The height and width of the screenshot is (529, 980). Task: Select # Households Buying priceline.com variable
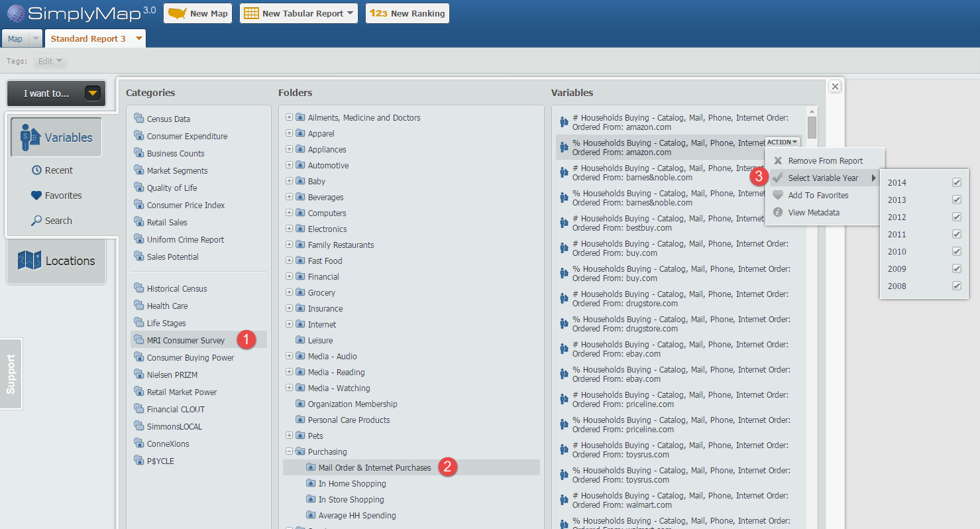click(x=681, y=399)
